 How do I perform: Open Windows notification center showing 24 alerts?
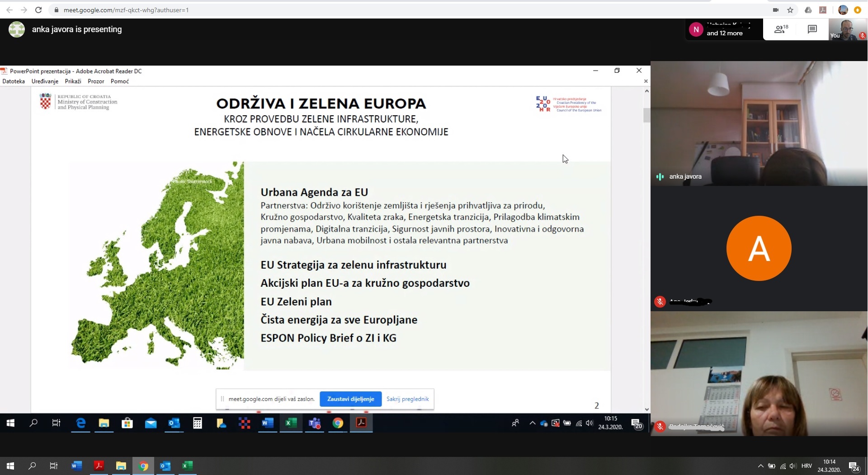(854, 466)
